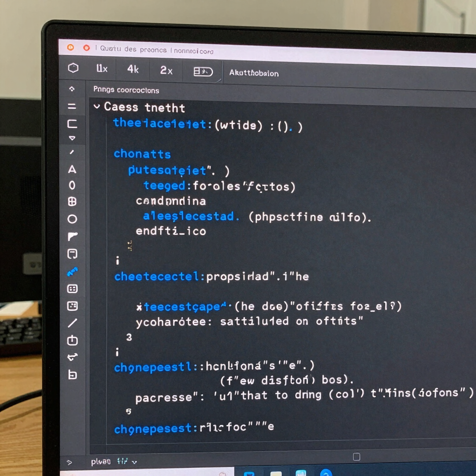The image size is (476, 476).
Task: Select the 11x toolbar option
Action: [x=102, y=69]
